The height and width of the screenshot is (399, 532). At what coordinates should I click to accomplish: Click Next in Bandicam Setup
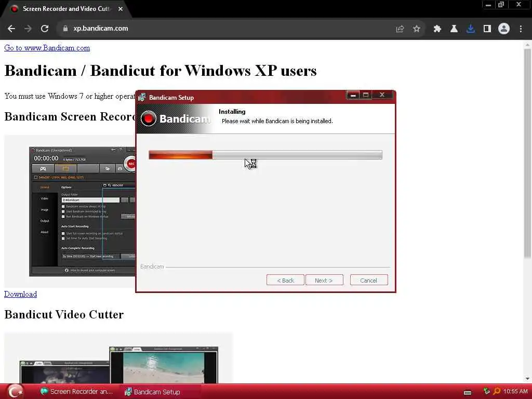pyautogui.click(x=324, y=280)
